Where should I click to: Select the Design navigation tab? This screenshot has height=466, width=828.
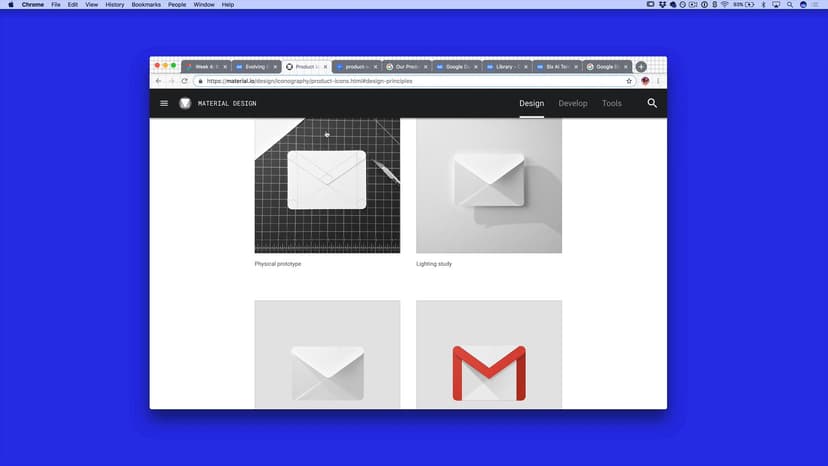[x=531, y=103]
